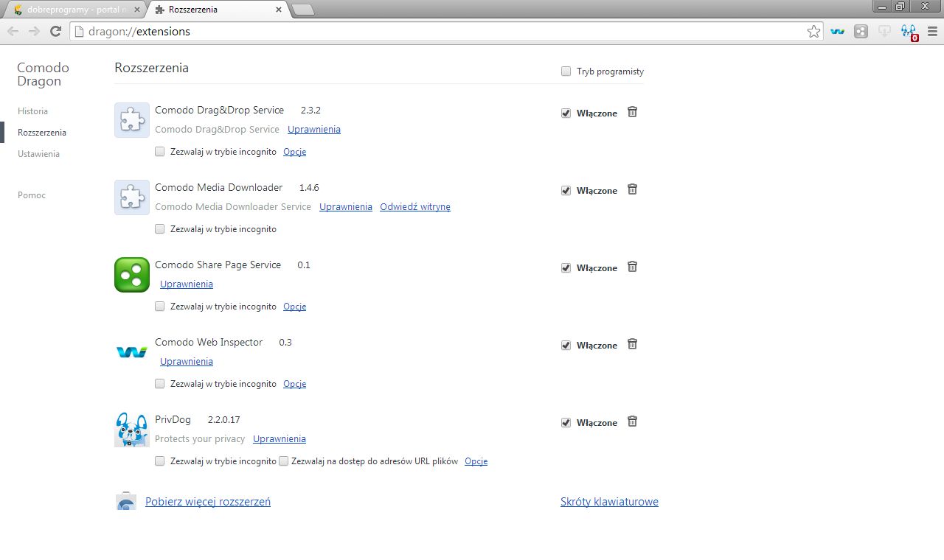Image resolution: width=944 pixels, height=560 pixels.
Task: Reload the extensions page
Action: tap(55, 31)
